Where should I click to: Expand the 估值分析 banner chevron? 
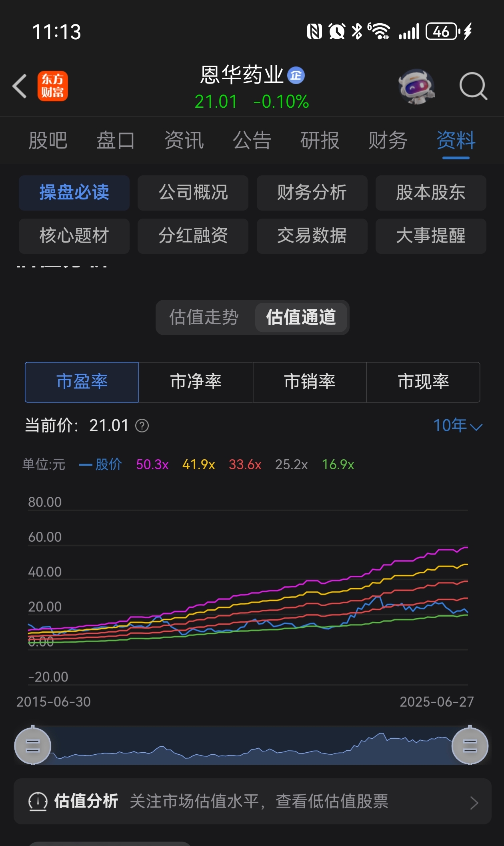(x=474, y=803)
